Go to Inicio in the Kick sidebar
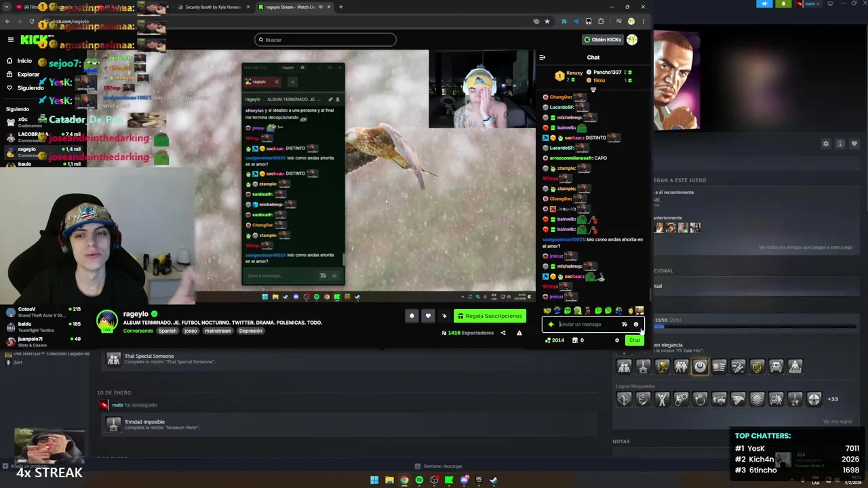 [x=19, y=61]
